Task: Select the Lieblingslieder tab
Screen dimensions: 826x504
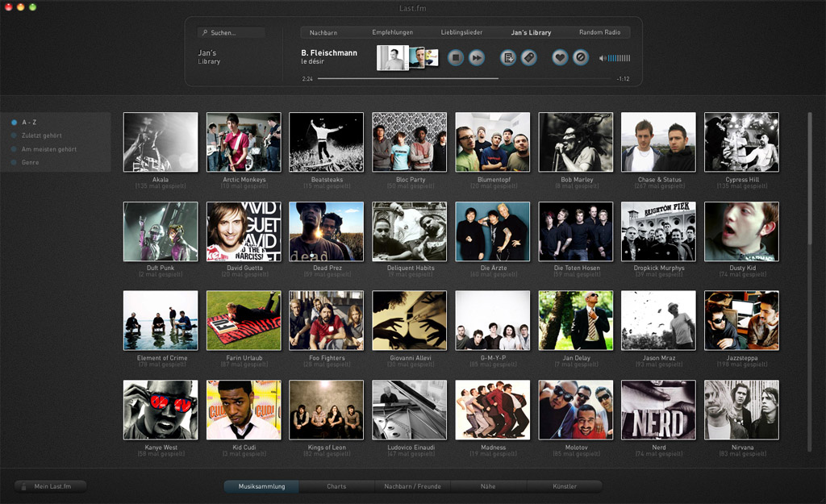Action: (x=461, y=32)
